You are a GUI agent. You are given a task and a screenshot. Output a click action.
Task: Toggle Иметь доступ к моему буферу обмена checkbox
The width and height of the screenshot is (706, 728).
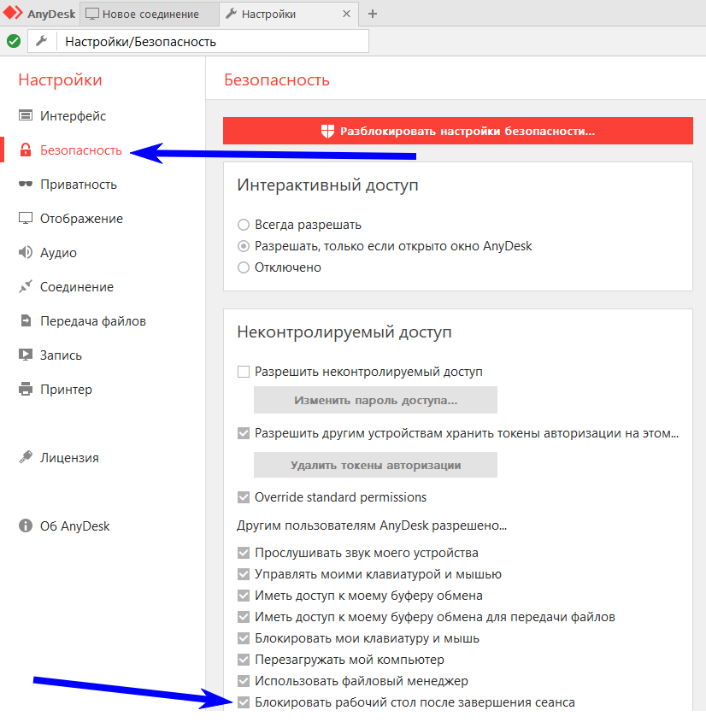point(244,596)
